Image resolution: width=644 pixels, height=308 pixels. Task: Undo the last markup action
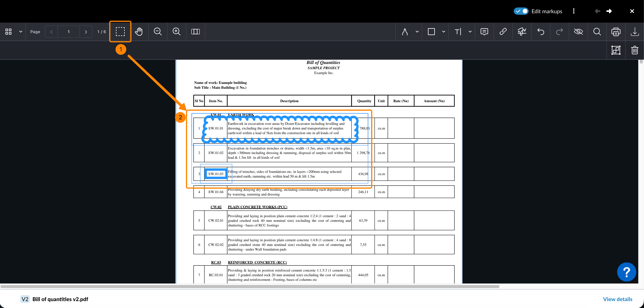tap(541, 31)
